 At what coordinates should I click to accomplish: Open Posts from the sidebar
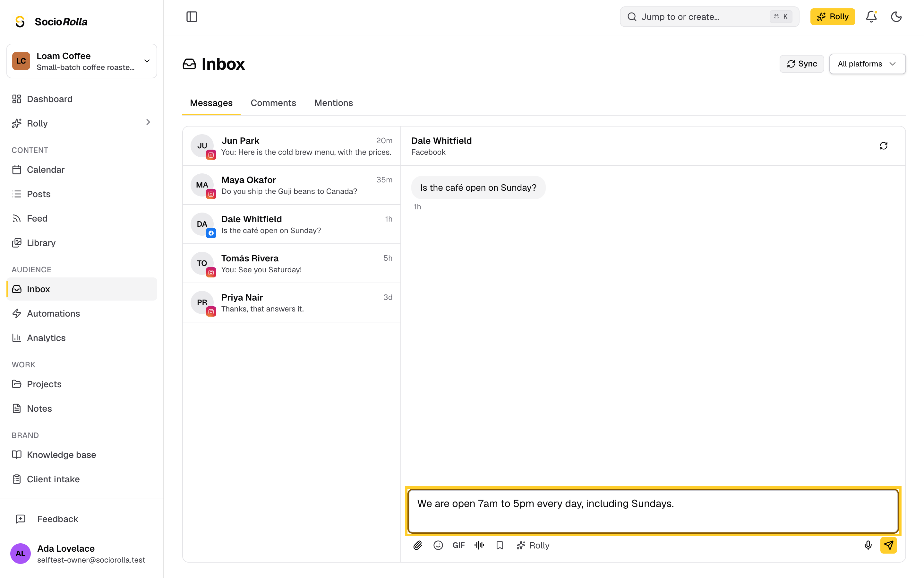coord(82,194)
